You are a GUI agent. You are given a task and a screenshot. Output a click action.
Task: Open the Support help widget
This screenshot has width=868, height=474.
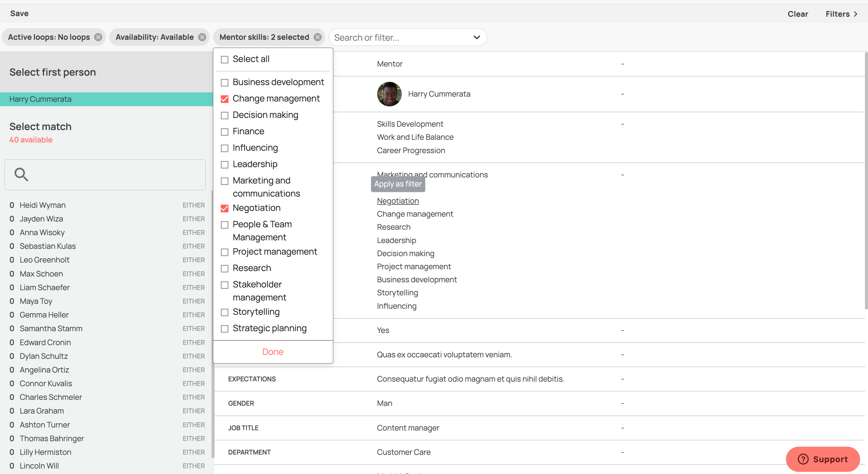822,459
